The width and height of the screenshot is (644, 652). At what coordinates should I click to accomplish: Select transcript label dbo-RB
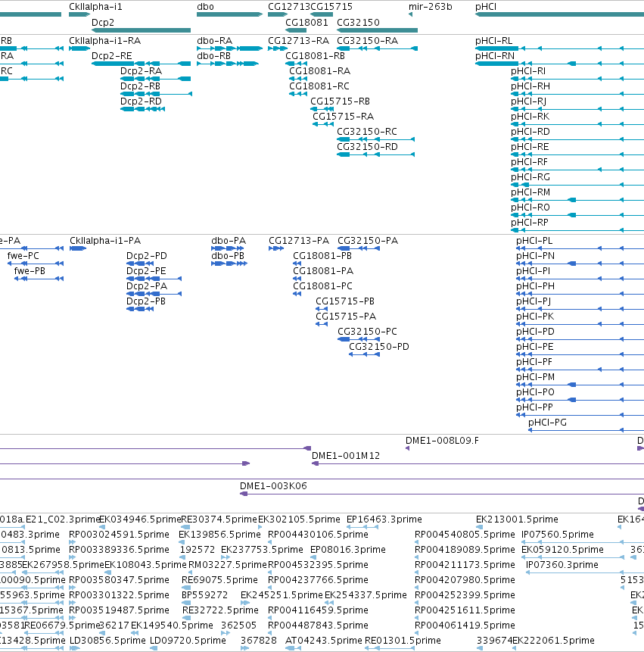click(x=213, y=56)
